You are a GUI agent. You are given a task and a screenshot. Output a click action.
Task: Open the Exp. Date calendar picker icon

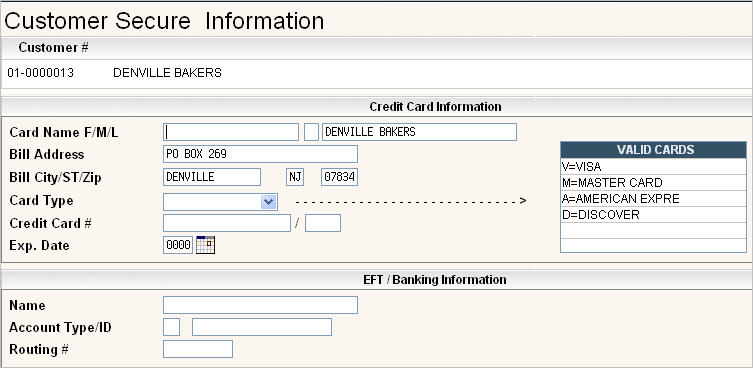[x=206, y=245]
